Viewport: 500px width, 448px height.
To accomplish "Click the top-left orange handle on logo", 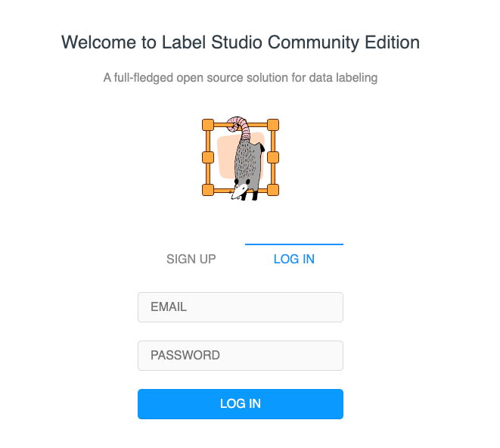I will pos(208,125).
